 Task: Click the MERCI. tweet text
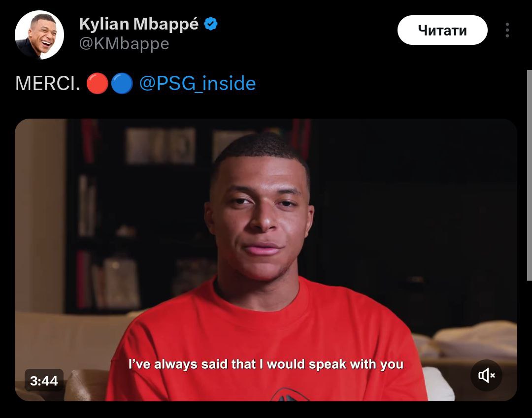48,83
